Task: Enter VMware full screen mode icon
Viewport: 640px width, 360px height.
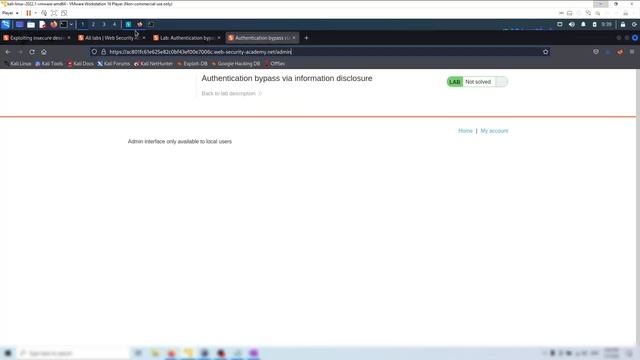Action: pyautogui.click(x=54, y=13)
